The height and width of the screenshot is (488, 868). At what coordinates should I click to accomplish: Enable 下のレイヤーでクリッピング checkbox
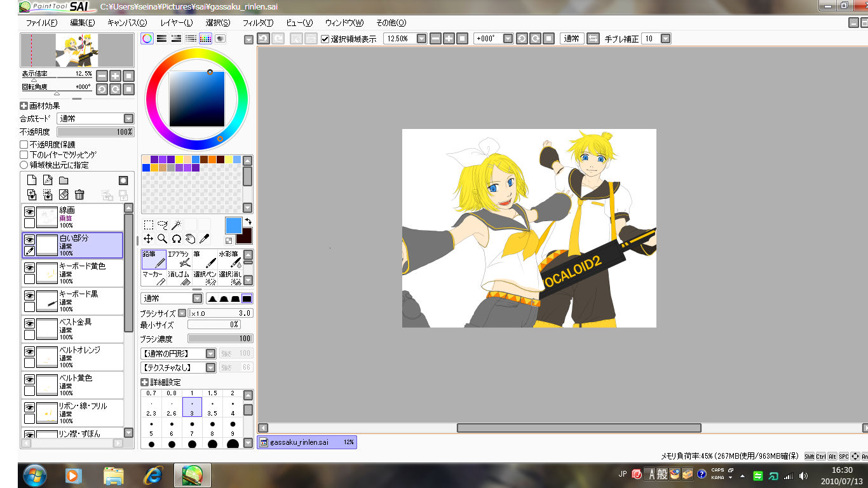24,154
